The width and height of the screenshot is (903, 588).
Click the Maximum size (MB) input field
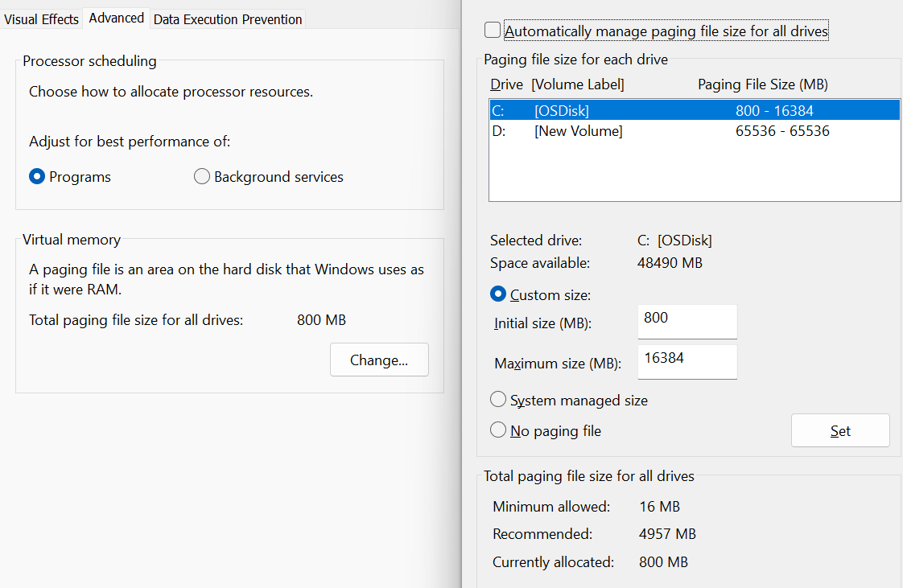pyautogui.click(x=687, y=362)
